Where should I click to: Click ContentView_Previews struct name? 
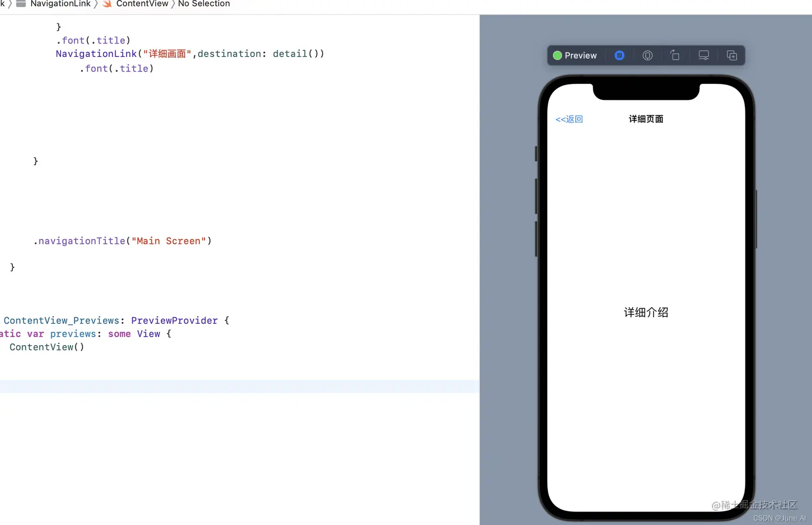(61, 320)
